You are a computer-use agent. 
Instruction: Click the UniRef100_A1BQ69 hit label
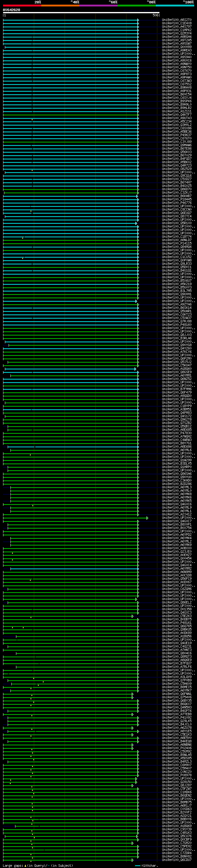(x=176, y=826)
